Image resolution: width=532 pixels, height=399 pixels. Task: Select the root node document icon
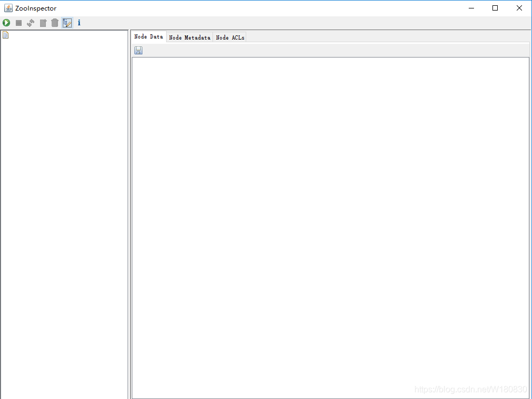[x=5, y=35]
